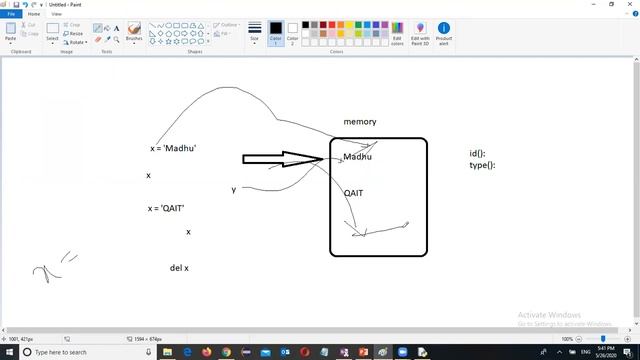The width and height of the screenshot is (640, 360).
Task: Open Firefox from taskbar
Action: tap(207, 352)
